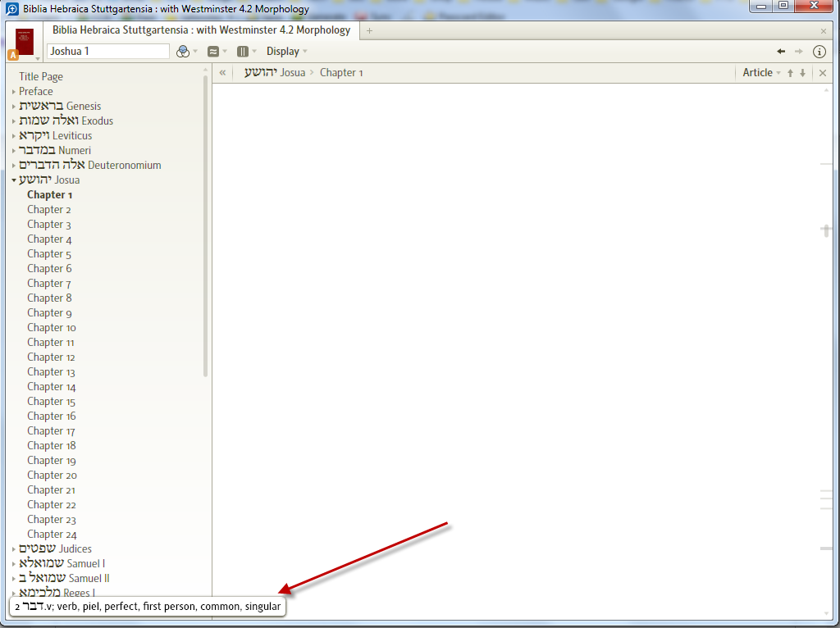Select Chapter 14 in the contents
The height and width of the screenshot is (628, 840).
pyautogui.click(x=52, y=386)
